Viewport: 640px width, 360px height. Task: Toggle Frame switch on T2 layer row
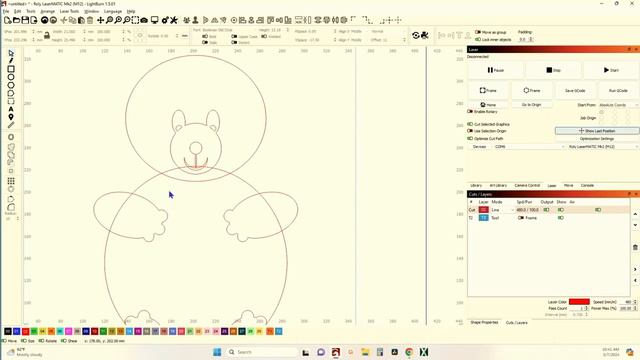(x=521, y=218)
